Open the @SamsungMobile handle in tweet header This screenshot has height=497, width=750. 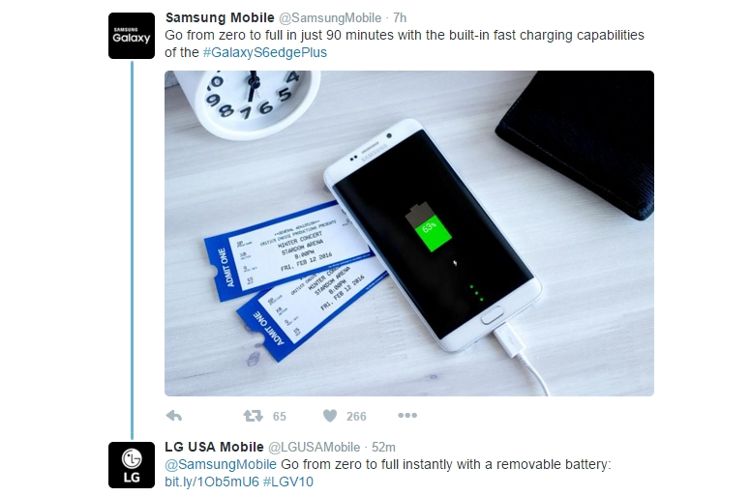tap(331, 18)
